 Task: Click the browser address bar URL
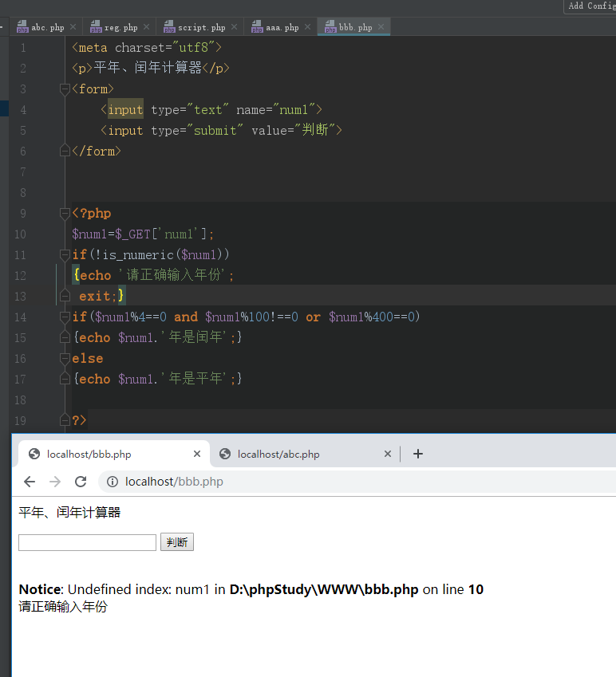tap(174, 482)
